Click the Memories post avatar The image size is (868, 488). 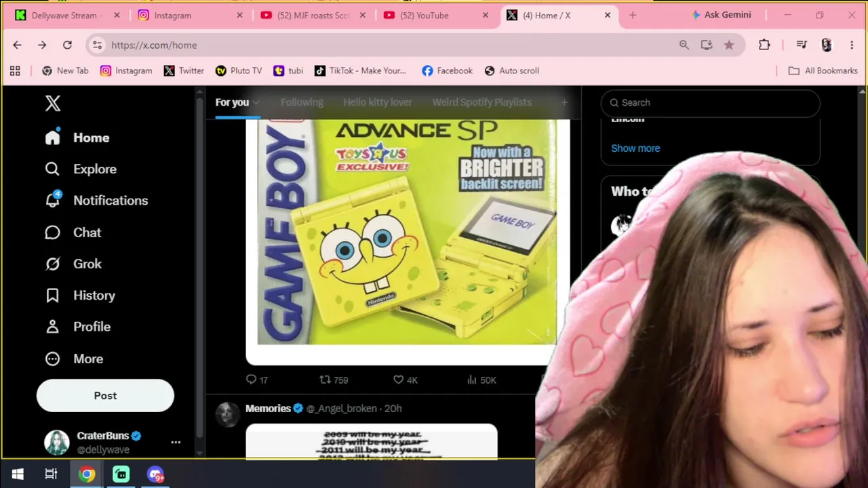pyautogui.click(x=228, y=414)
